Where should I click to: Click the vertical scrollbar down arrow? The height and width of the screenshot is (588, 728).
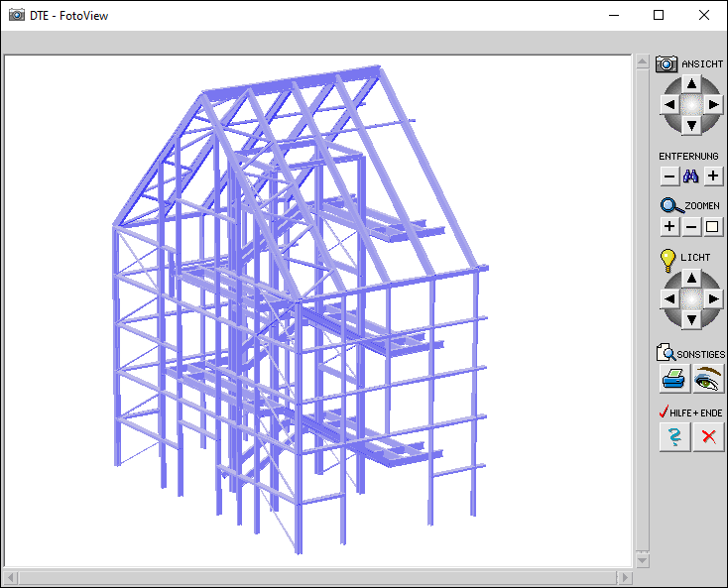tap(642, 560)
